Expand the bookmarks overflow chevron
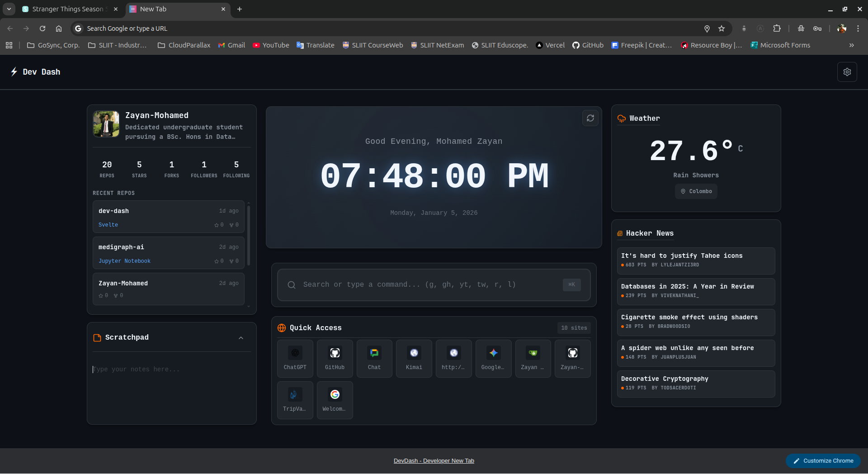Viewport: 868px width, 474px height. [851, 45]
